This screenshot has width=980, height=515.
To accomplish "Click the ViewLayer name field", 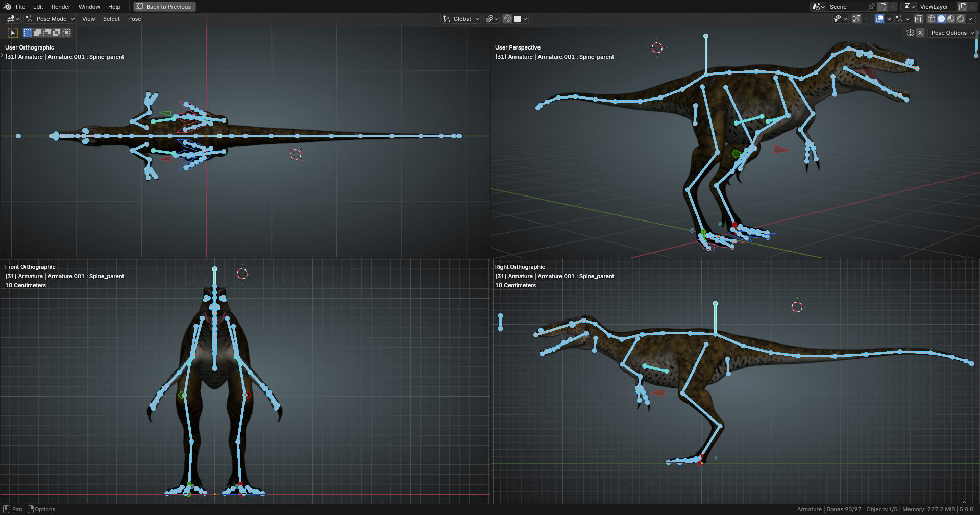I will [x=936, y=7].
